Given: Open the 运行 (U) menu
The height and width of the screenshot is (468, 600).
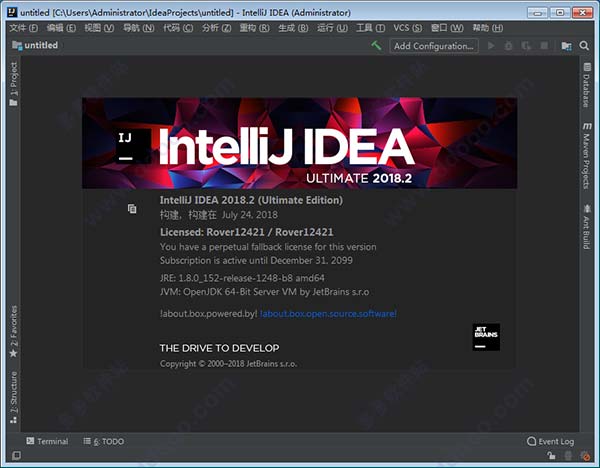Looking at the screenshot, I should pyautogui.click(x=332, y=28).
